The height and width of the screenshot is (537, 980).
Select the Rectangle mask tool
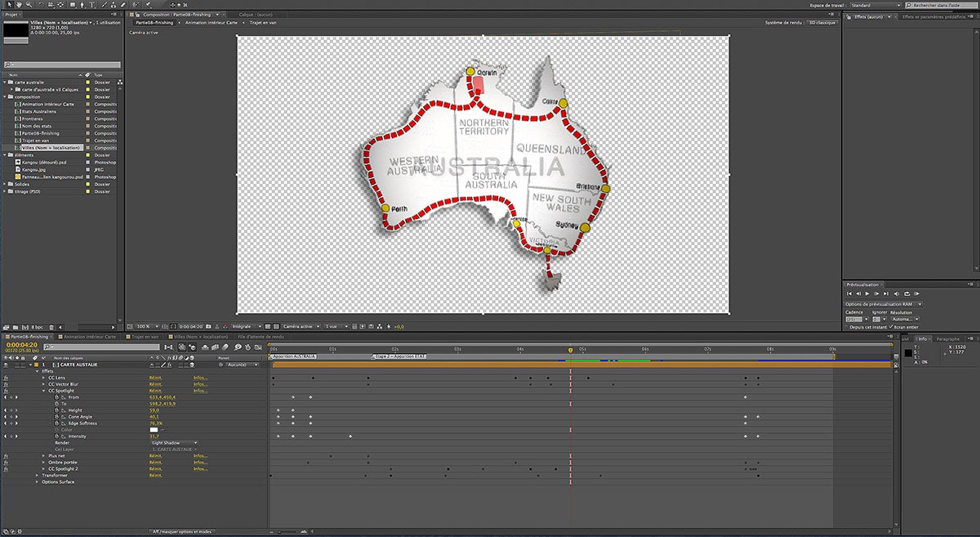73,4
